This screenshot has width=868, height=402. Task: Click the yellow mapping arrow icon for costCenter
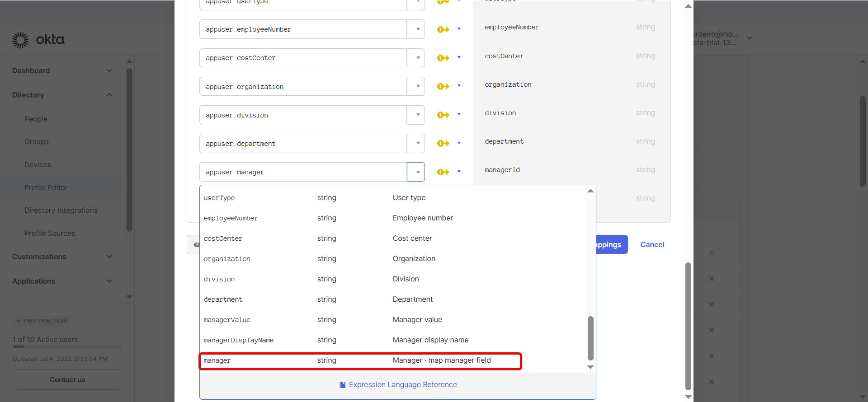click(x=443, y=58)
